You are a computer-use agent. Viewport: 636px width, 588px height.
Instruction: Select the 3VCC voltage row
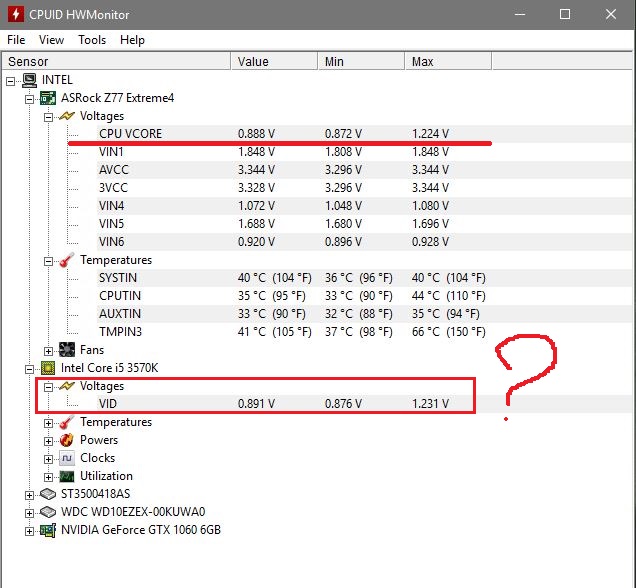tap(365, 188)
